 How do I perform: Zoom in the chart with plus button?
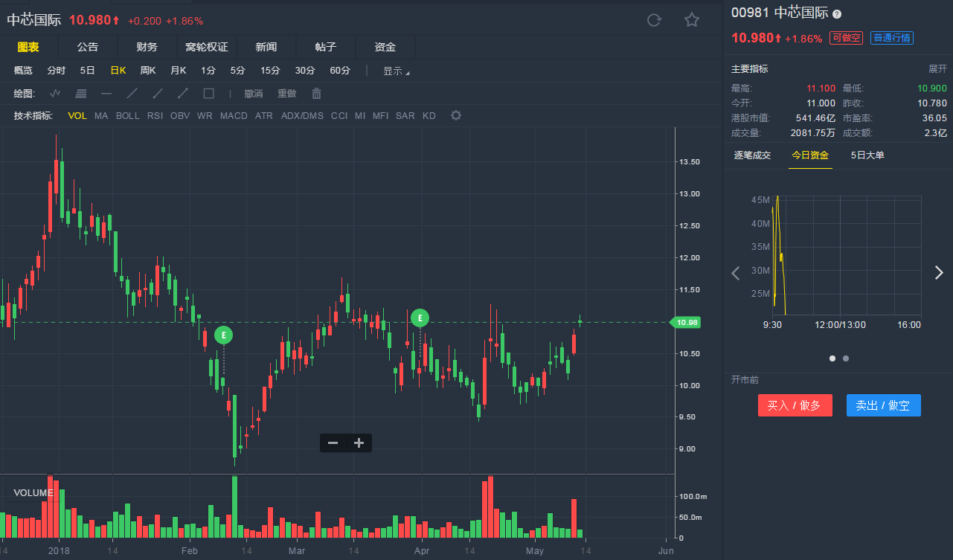tap(359, 443)
